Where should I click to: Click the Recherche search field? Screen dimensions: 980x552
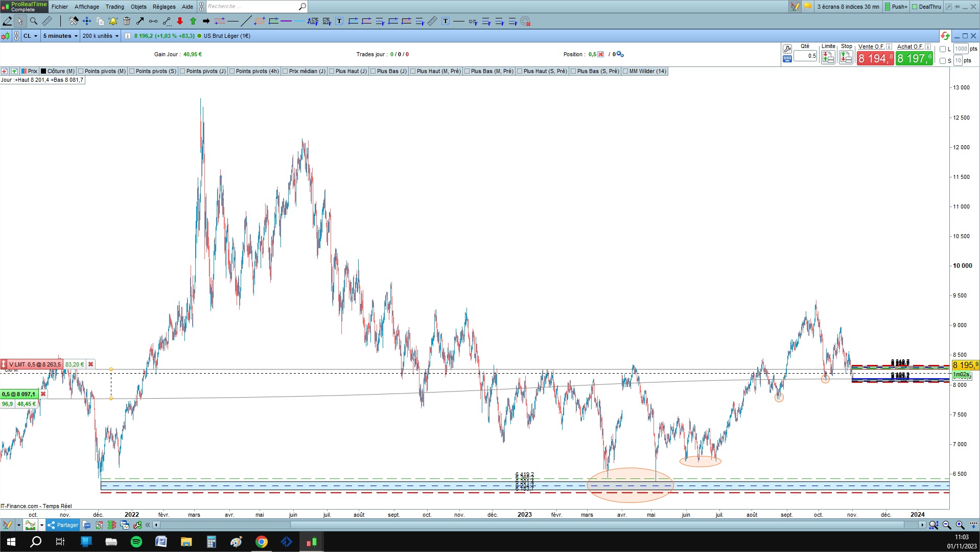coord(251,7)
